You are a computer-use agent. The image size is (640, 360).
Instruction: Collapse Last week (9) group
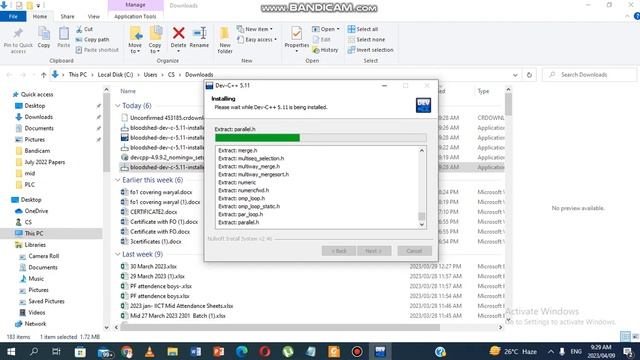tap(118, 254)
